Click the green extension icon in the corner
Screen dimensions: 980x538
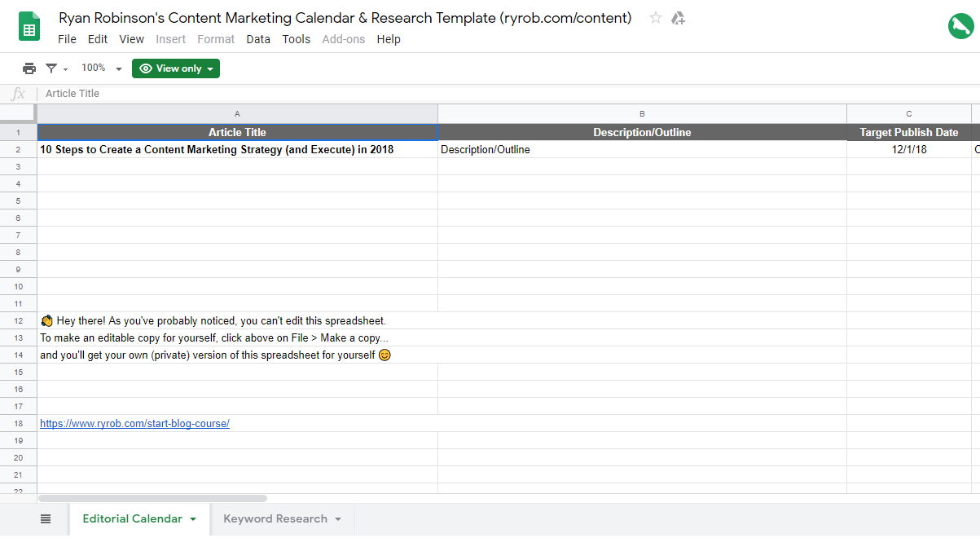pyautogui.click(x=960, y=25)
